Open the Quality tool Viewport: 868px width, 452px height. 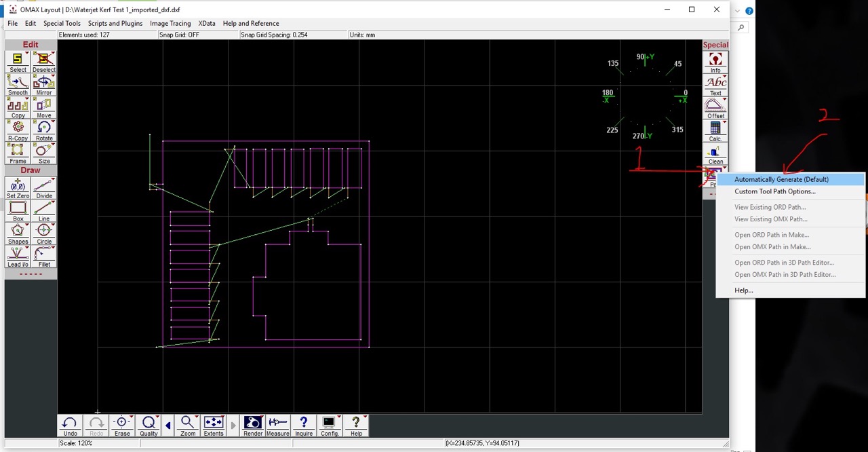click(x=149, y=426)
